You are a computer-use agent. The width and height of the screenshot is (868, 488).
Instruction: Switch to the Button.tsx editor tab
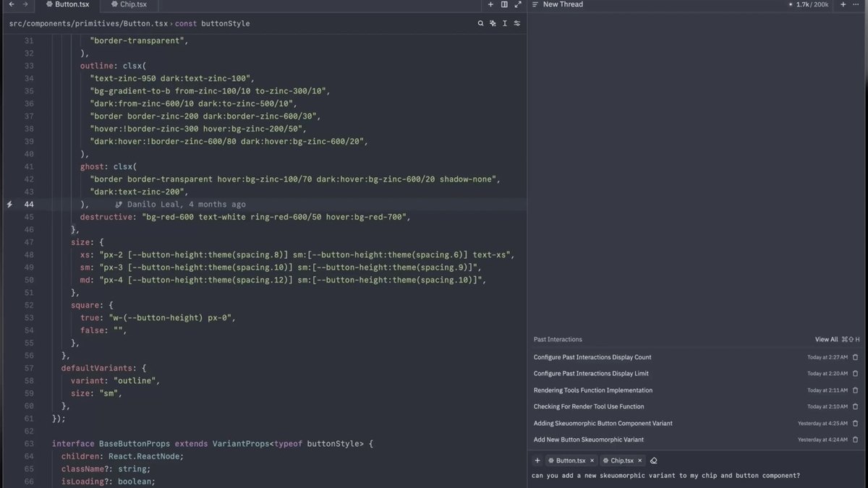(66, 4)
